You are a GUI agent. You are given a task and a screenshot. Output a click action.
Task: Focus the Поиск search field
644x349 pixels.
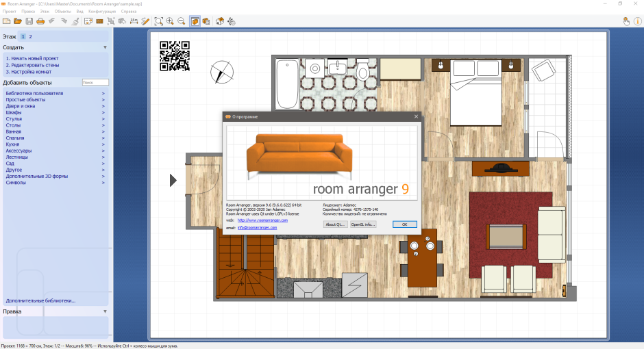coord(95,82)
